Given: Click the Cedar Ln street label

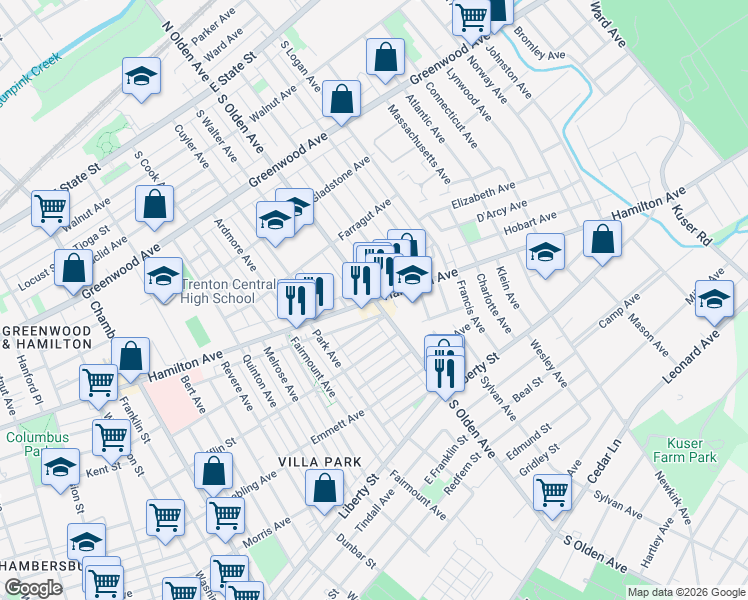Looking at the screenshot, I should click(604, 461).
